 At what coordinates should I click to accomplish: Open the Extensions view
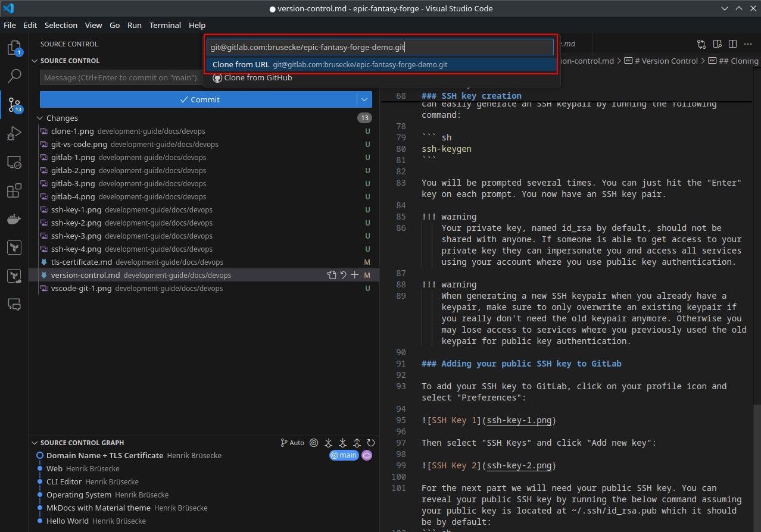coord(14,190)
